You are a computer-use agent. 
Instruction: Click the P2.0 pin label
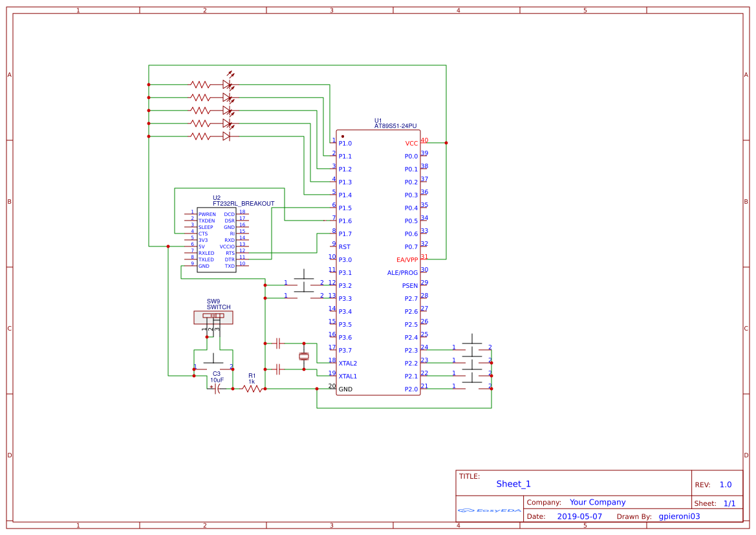411,389
